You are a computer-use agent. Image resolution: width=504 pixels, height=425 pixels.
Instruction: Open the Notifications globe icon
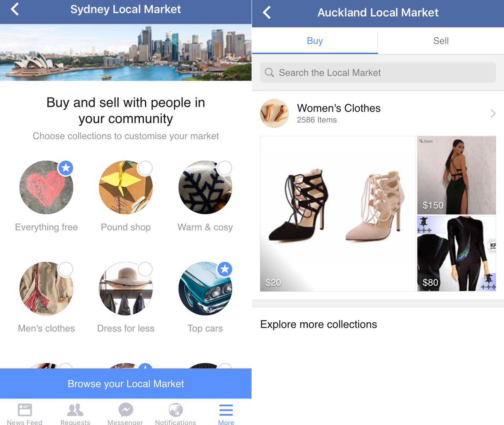(x=176, y=409)
